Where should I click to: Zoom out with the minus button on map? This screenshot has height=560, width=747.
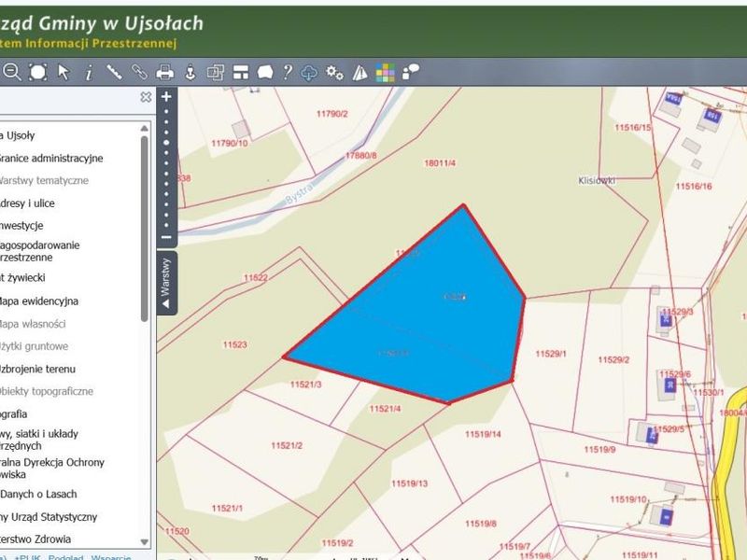point(166,237)
